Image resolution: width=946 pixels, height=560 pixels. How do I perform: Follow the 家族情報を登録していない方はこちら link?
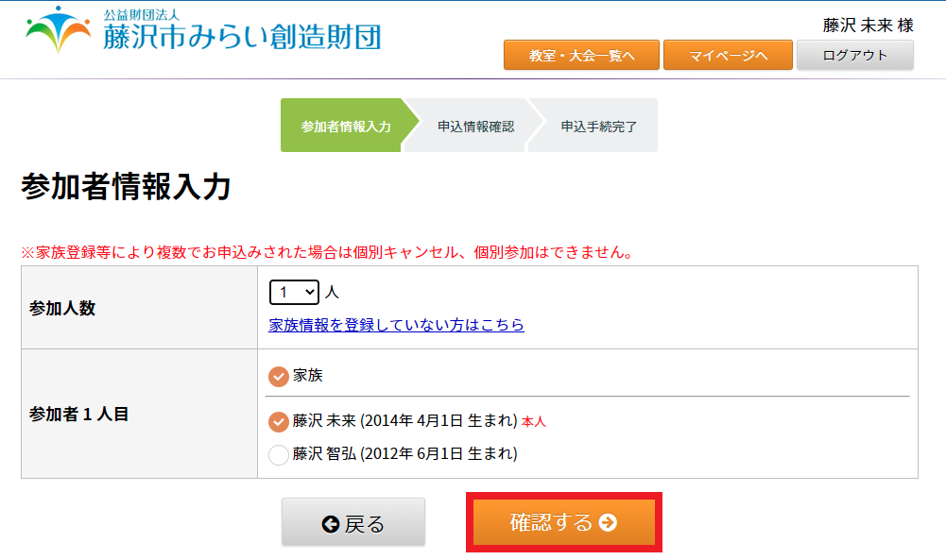point(396,325)
